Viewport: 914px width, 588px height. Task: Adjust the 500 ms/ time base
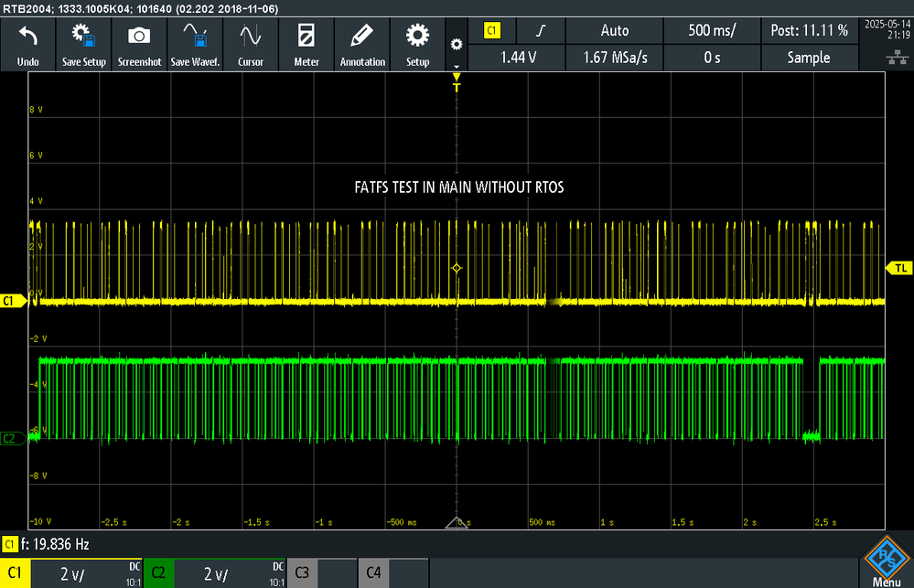pyautogui.click(x=712, y=31)
